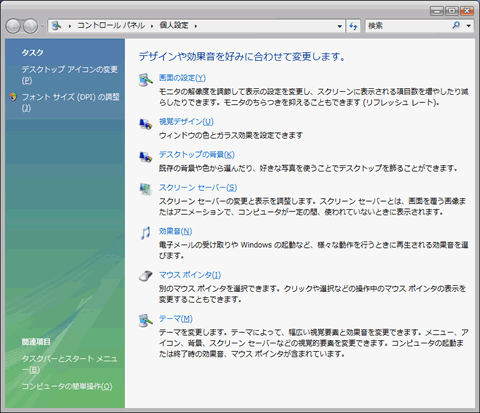Click the マウス ポインタ mouse icon
This screenshot has width=480, height=413.
[146, 276]
